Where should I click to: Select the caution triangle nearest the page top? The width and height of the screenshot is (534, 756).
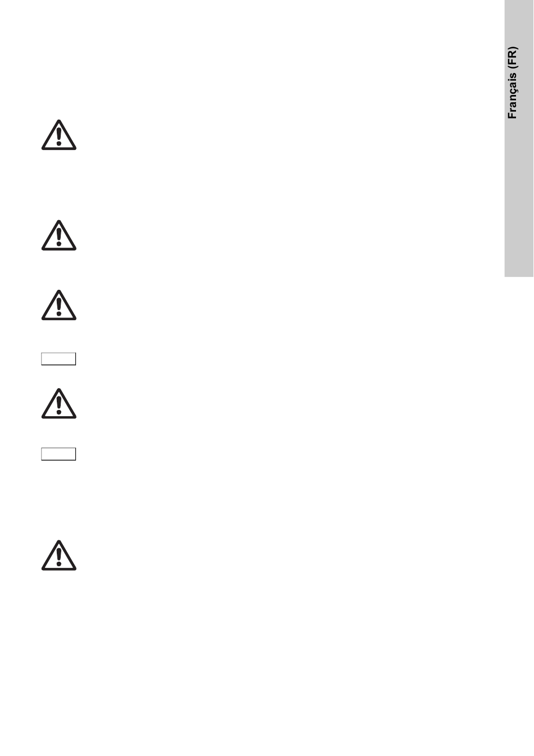58,135
